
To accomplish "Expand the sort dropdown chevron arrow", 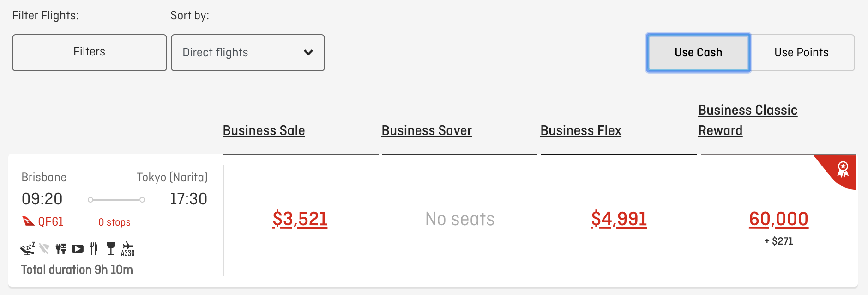I will (308, 52).
